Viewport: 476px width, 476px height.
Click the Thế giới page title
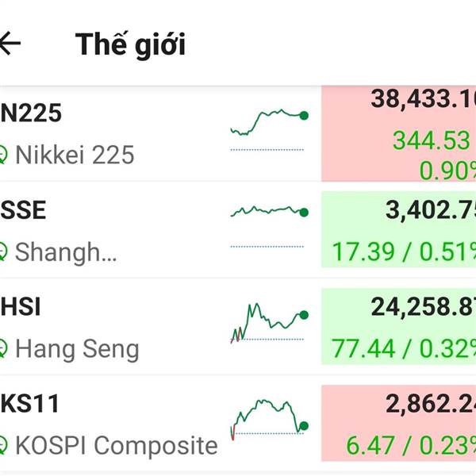(130, 44)
